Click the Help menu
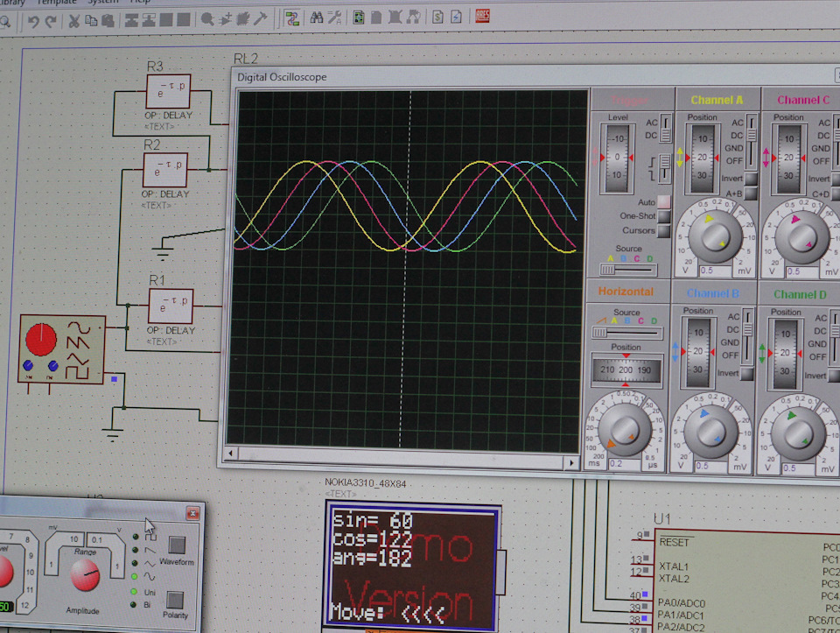This screenshot has height=633, width=840. tap(140, 2)
